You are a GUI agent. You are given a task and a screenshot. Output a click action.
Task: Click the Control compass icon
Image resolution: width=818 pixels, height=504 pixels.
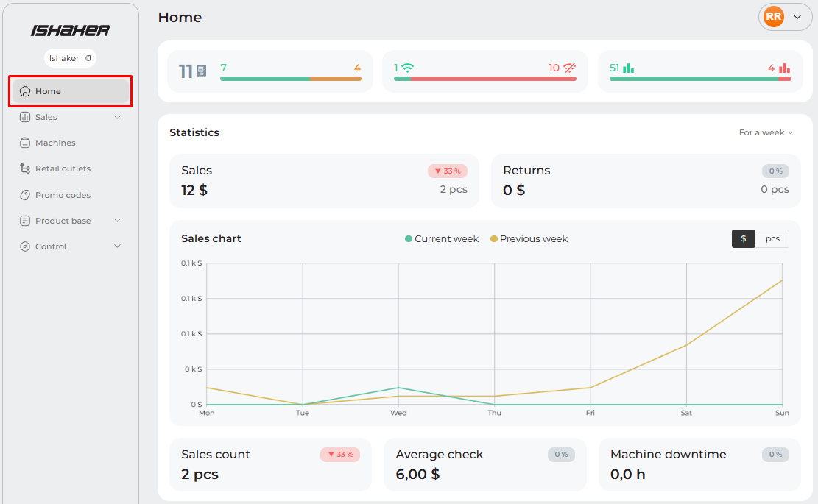tap(25, 247)
